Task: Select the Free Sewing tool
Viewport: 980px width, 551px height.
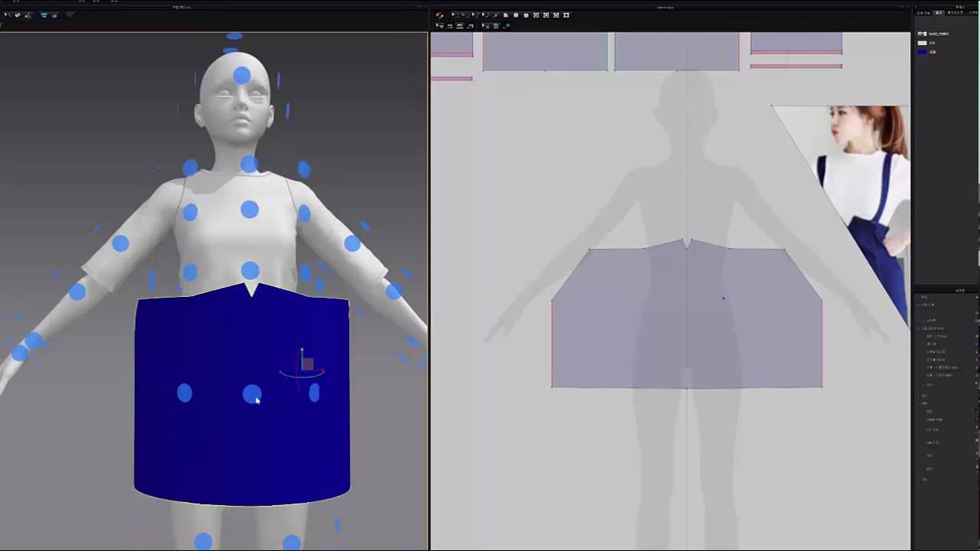Action: pyautogui.click(x=459, y=26)
